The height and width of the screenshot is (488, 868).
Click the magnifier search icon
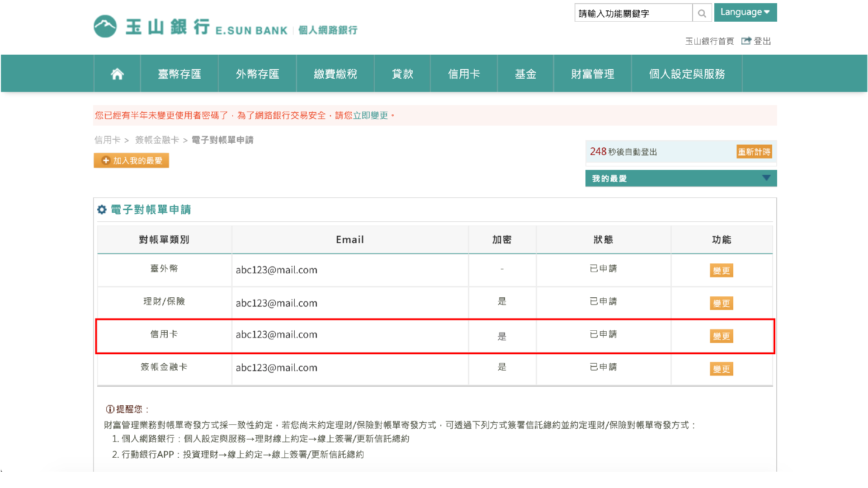(702, 13)
